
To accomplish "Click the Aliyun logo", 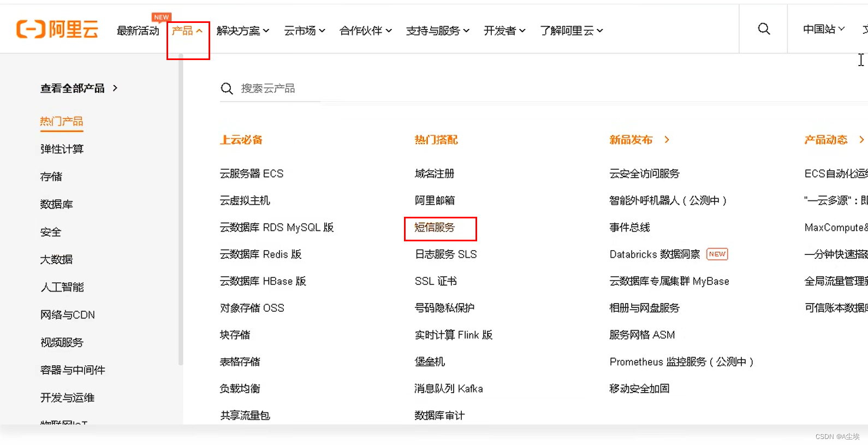I will pos(57,29).
